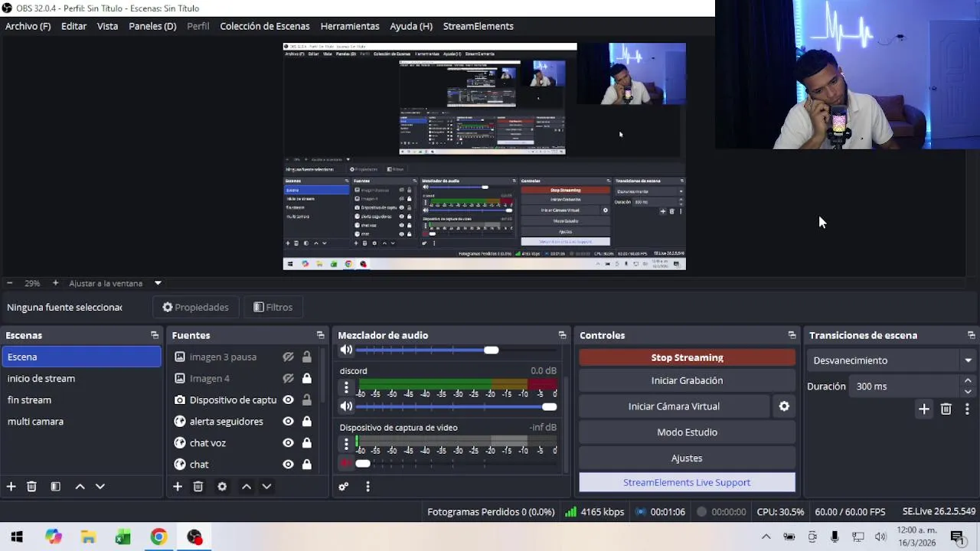Remove the scene transition with the trash icon
The width and height of the screenshot is (980, 551).
[946, 409]
